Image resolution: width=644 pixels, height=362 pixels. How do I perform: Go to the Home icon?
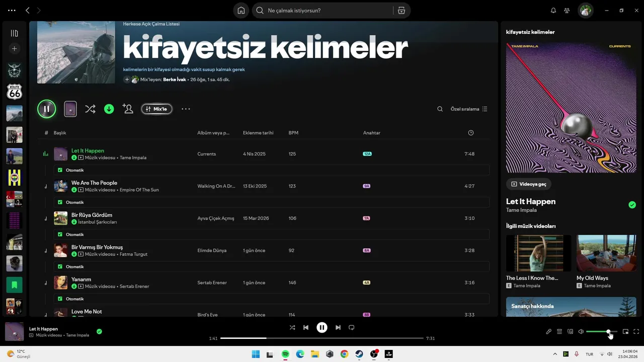(x=241, y=11)
